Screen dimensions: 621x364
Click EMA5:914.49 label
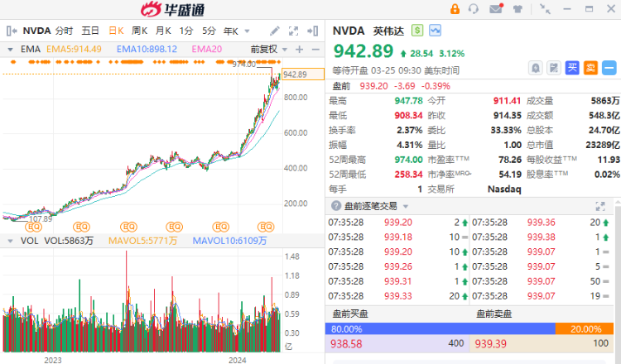(74, 50)
